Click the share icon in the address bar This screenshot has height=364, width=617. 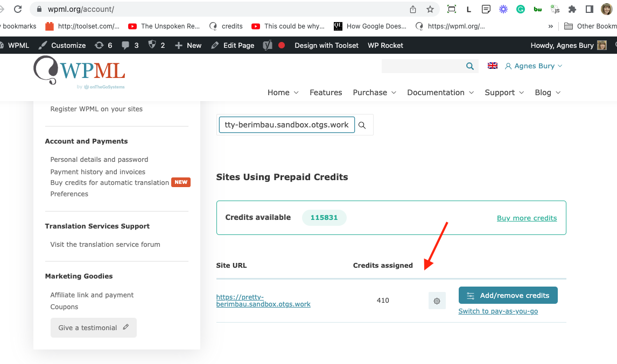(x=413, y=9)
